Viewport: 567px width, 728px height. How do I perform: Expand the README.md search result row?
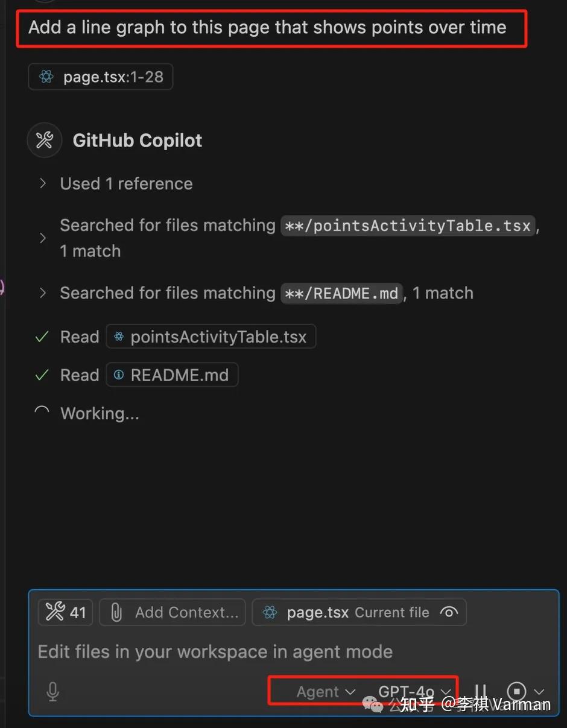click(x=43, y=293)
